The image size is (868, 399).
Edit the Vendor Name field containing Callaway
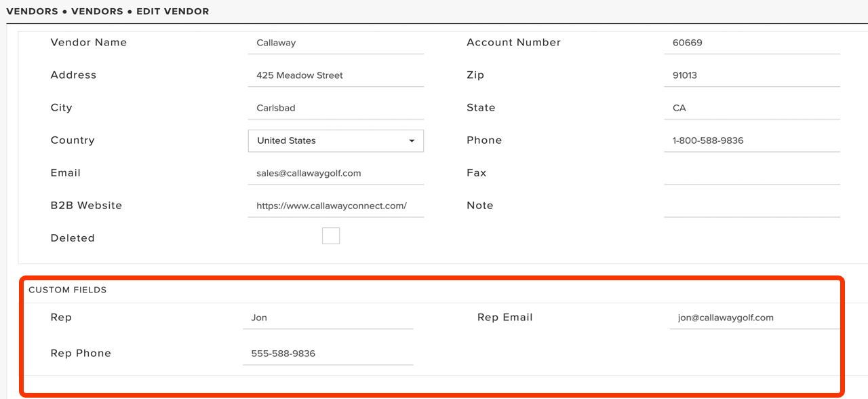336,43
